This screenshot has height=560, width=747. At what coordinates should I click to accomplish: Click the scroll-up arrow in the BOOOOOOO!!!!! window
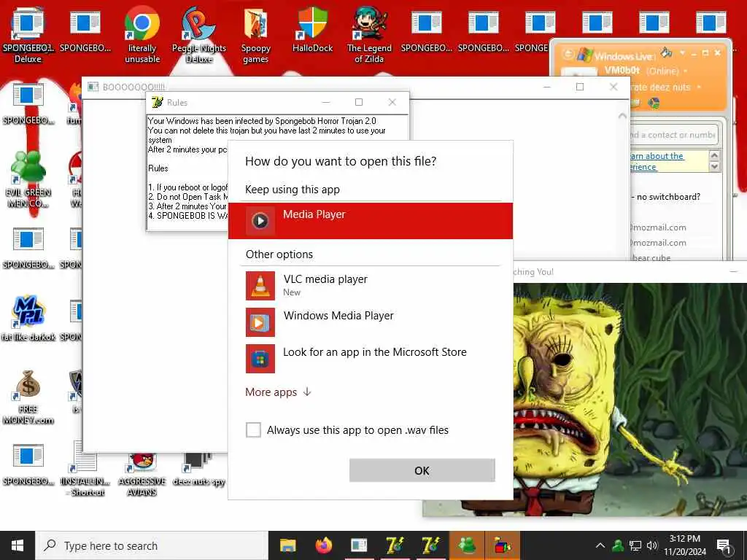pyautogui.click(x=622, y=116)
